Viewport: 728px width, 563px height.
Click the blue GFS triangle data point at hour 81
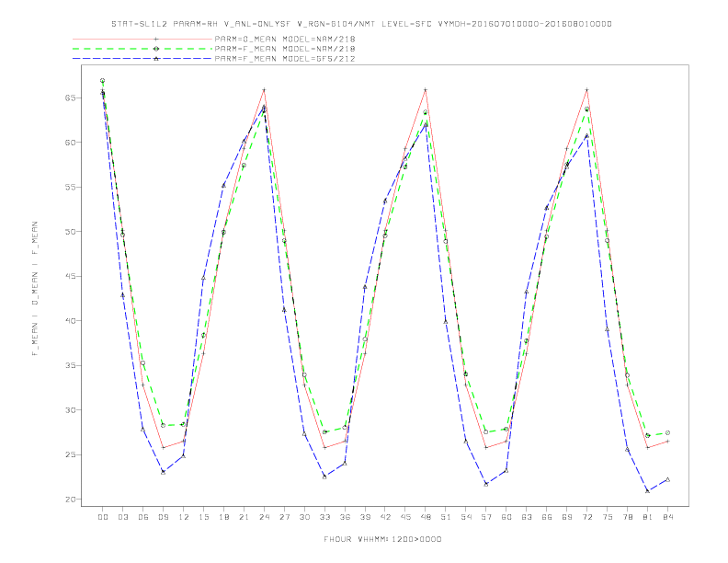point(648,491)
